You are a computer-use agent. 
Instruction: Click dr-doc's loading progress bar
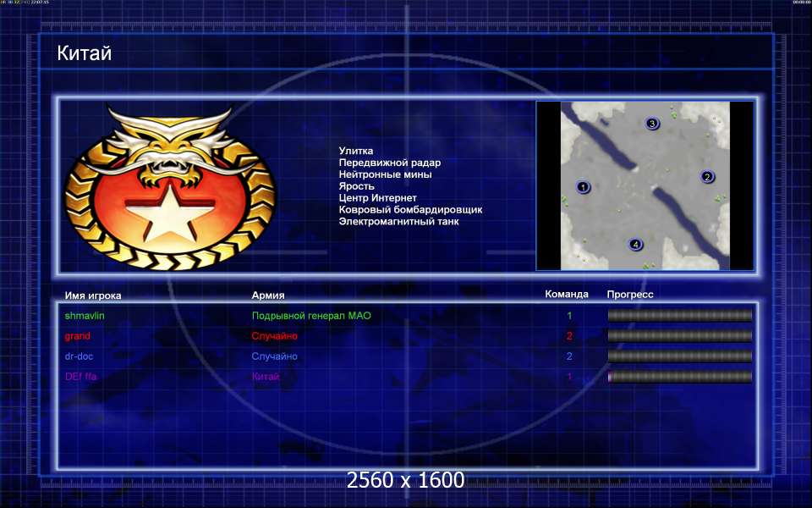point(679,356)
